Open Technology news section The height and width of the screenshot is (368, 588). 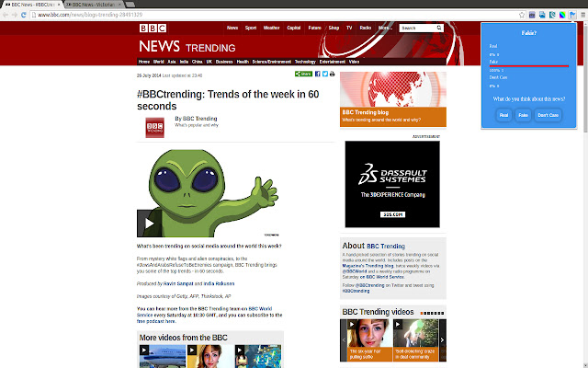click(x=305, y=62)
